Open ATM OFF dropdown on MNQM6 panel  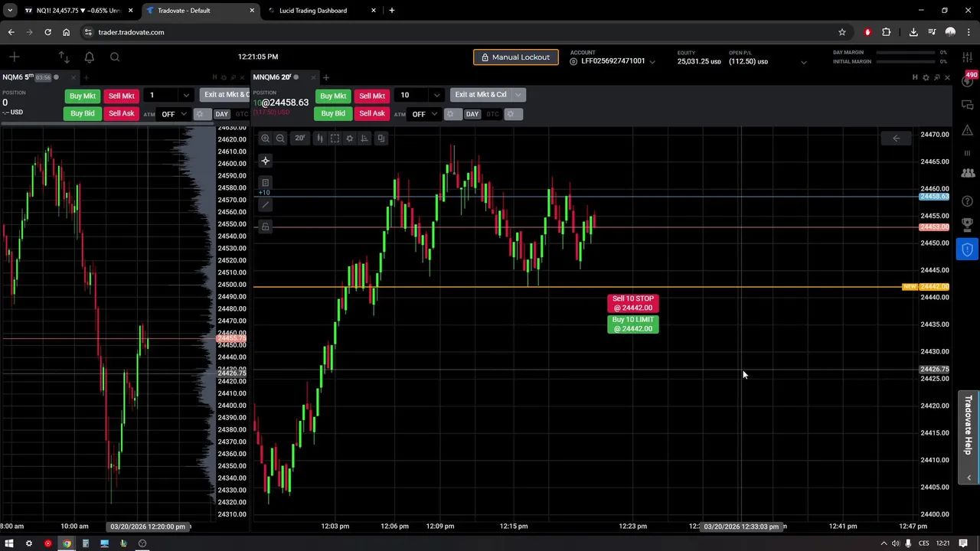tap(423, 114)
